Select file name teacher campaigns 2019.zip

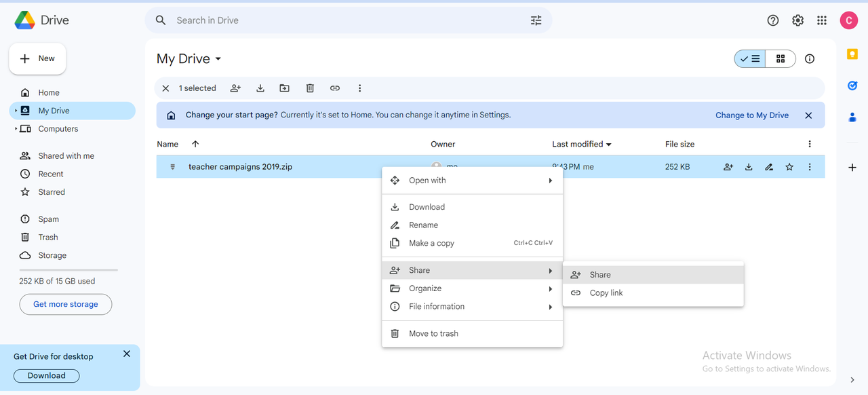click(240, 167)
